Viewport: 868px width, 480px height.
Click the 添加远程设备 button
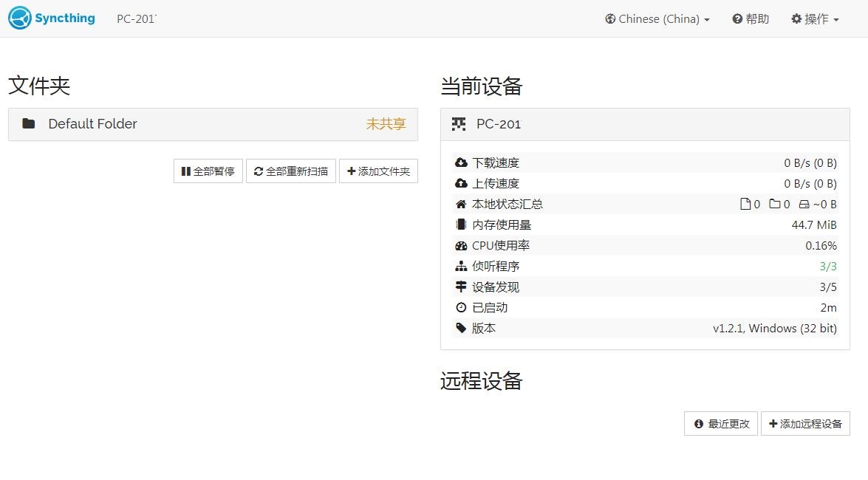tap(805, 424)
